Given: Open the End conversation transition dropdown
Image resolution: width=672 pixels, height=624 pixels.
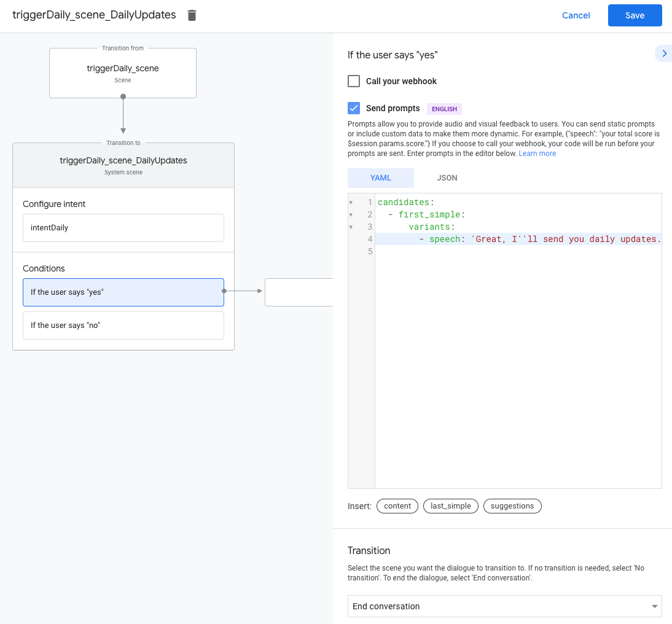Looking at the screenshot, I should tap(504, 606).
